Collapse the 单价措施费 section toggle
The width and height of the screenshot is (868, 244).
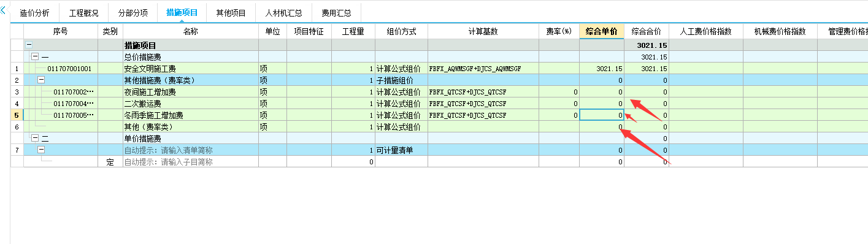35,139
